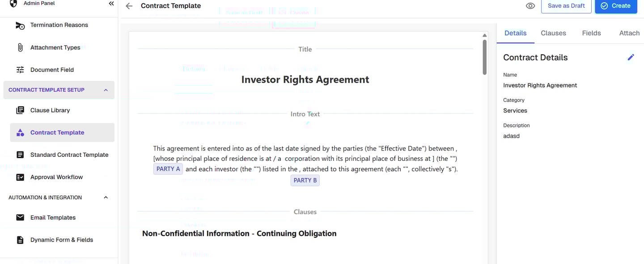Click the Document Field sliders icon
This screenshot has height=264, width=644.
20,70
